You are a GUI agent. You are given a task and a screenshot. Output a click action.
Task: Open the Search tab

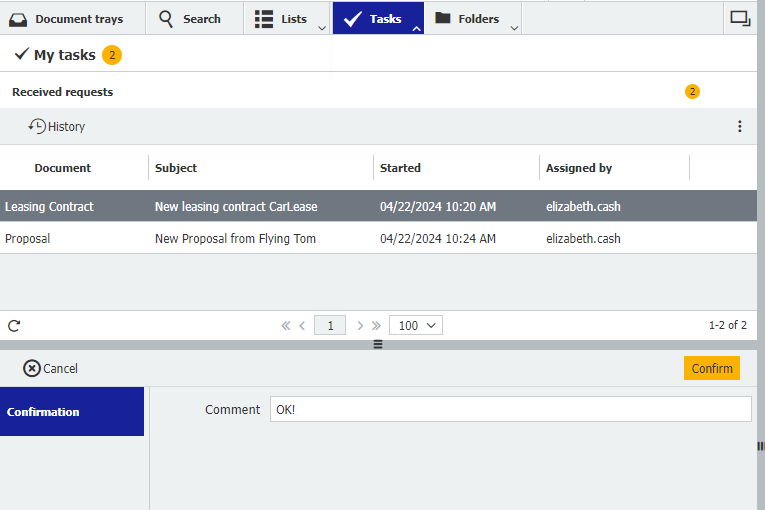(x=190, y=18)
